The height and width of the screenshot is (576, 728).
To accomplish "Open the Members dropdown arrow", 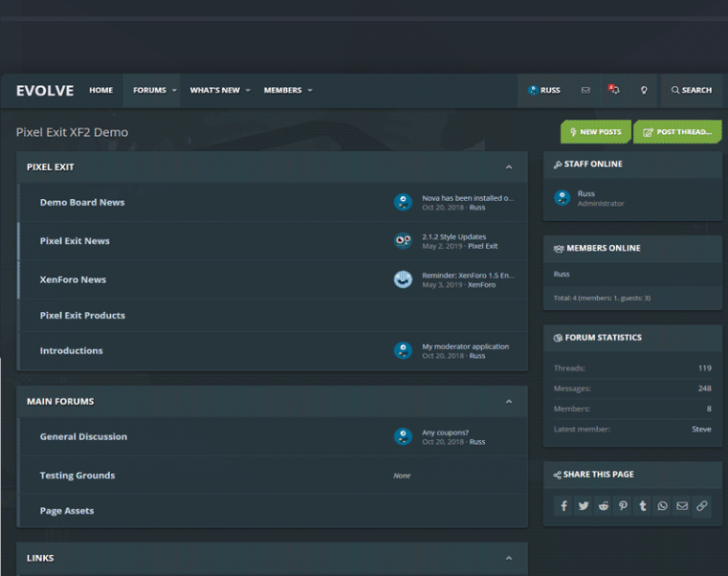I will click(310, 90).
